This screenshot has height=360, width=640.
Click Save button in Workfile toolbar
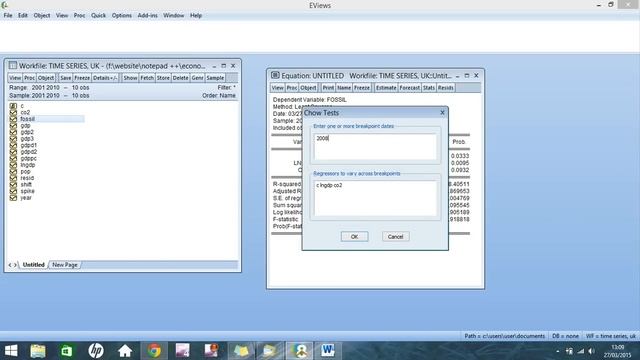point(65,78)
